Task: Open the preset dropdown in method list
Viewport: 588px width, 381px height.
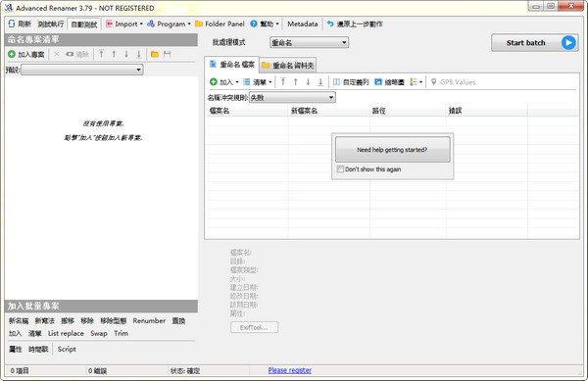Action: click(x=82, y=70)
